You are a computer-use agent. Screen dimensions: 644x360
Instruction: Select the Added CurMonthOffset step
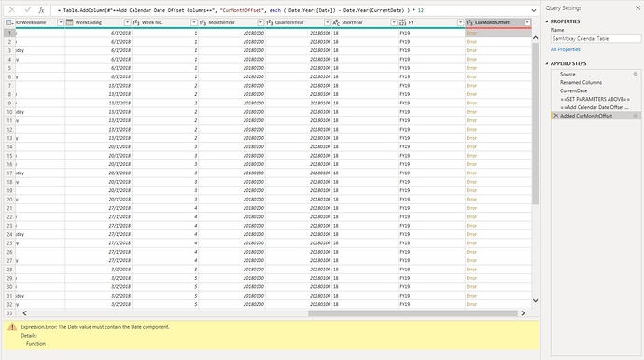(595, 116)
